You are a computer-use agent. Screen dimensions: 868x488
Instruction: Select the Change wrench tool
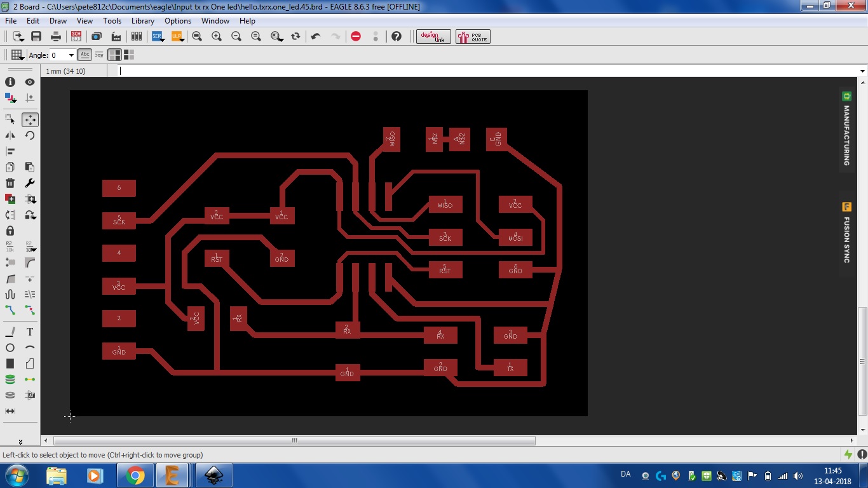coord(30,183)
